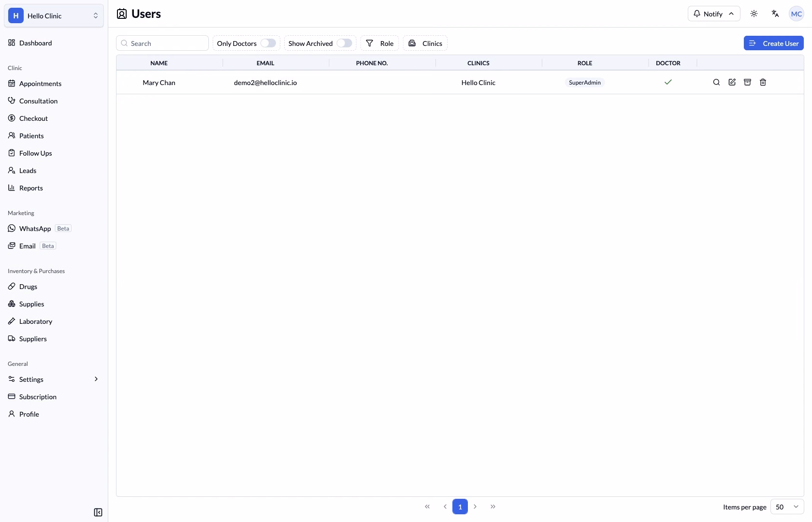Open the language translation icon

pyautogui.click(x=775, y=14)
